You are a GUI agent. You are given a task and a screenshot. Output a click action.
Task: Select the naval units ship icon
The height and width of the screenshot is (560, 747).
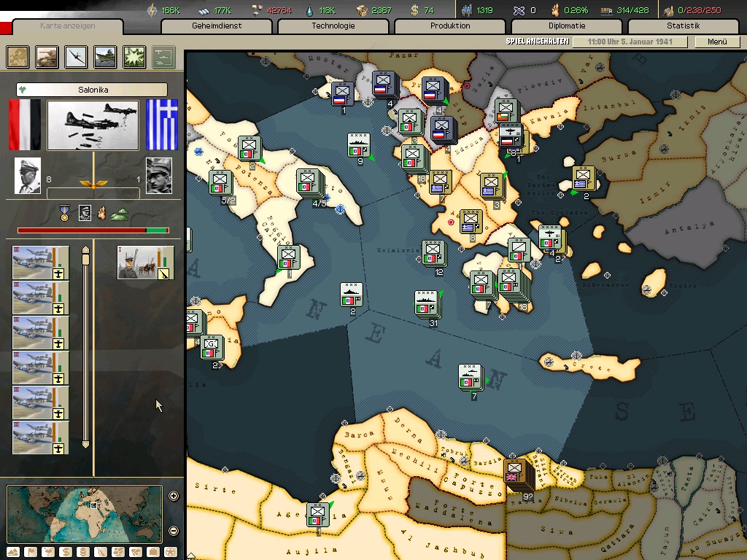pos(105,56)
